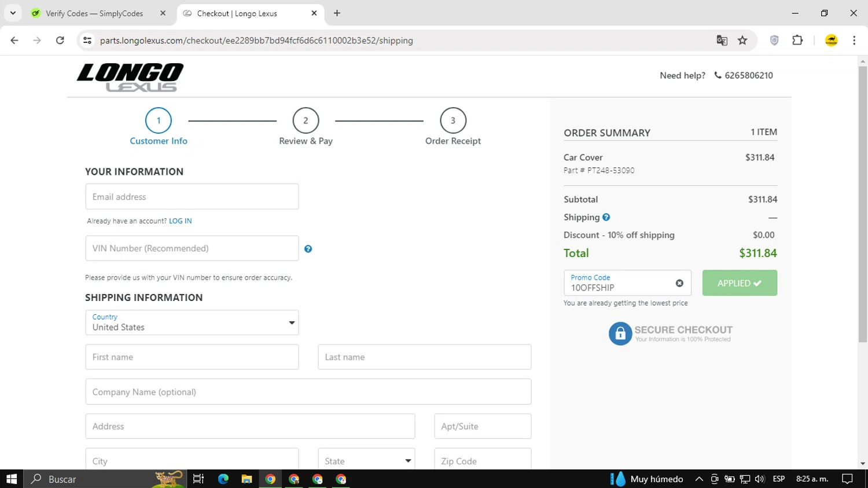
Task: Open the Chrome profile avatar
Action: pyautogui.click(x=831, y=41)
